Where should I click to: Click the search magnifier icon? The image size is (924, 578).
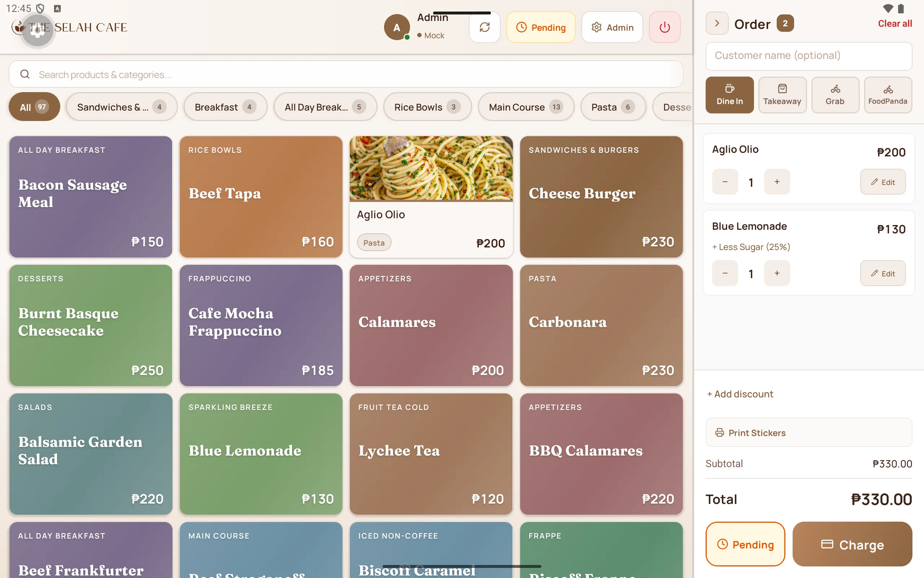[25, 74]
